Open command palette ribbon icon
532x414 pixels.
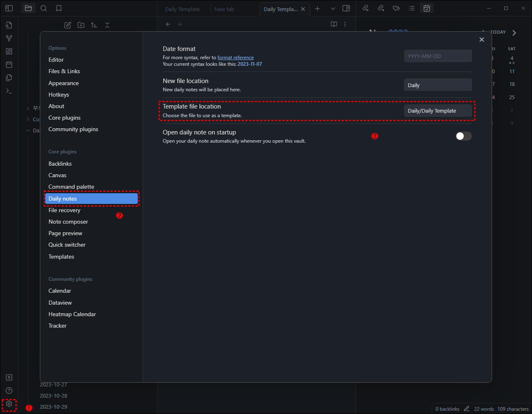point(9,91)
